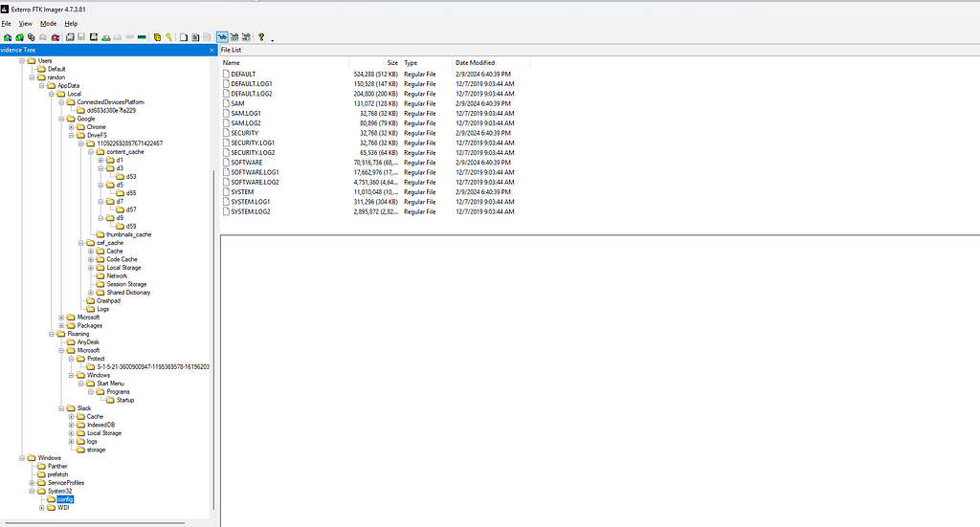Screen dimensions: 980x527
Task: Expand the Code Cache folder node
Action: click(91, 259)
